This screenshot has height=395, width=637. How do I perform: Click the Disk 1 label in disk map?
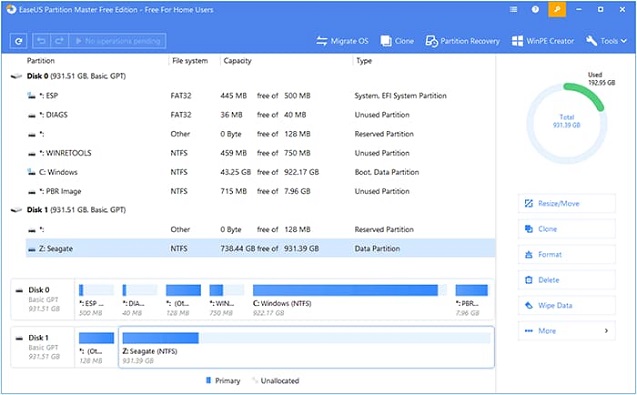tap(39, 337)
